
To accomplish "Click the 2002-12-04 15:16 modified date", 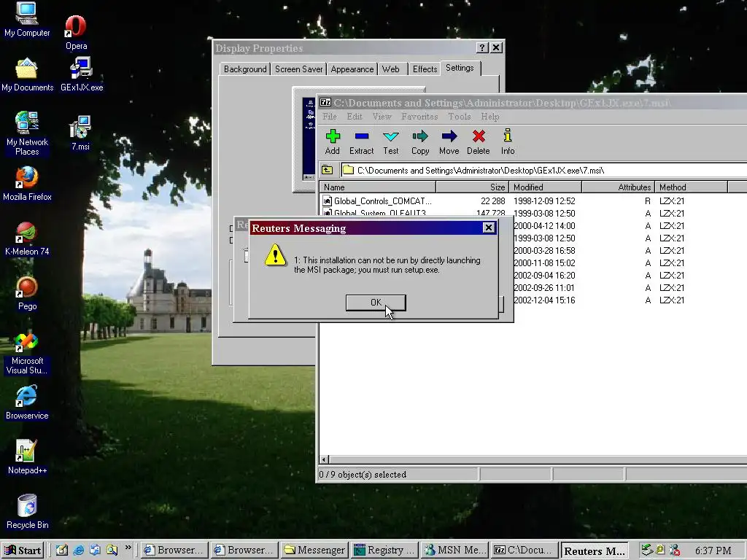I will [x=544, y=300].
